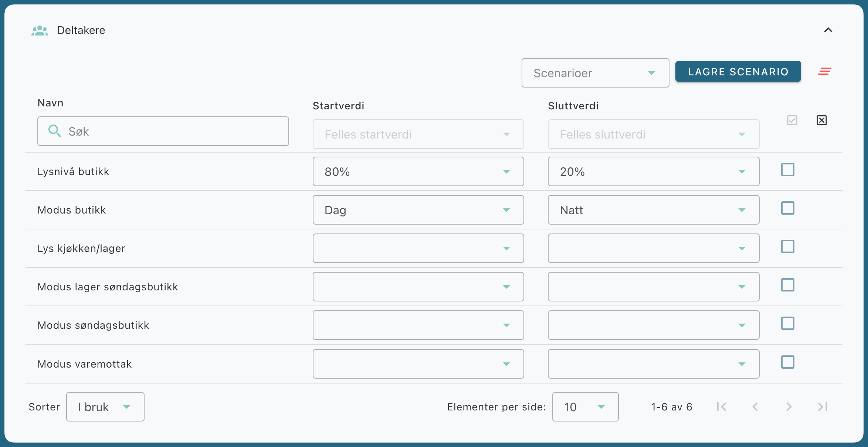Screen dimensions: 868x447
Task: Open the Modus søndagsbutikk sluttverdi dropdown
Action: pyautogui.click(x=654, y=325)
